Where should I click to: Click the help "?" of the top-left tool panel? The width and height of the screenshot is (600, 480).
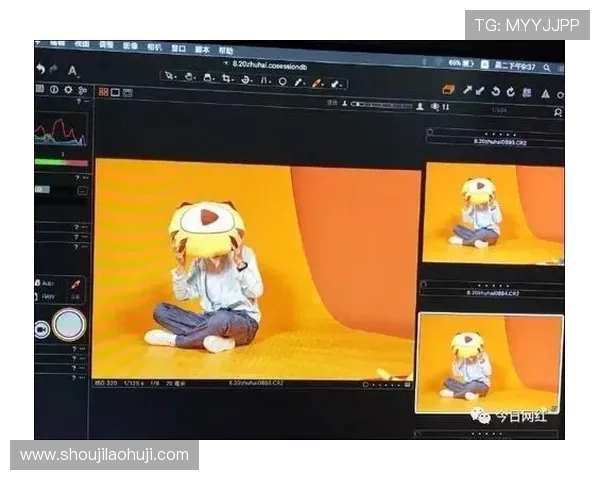78,101
